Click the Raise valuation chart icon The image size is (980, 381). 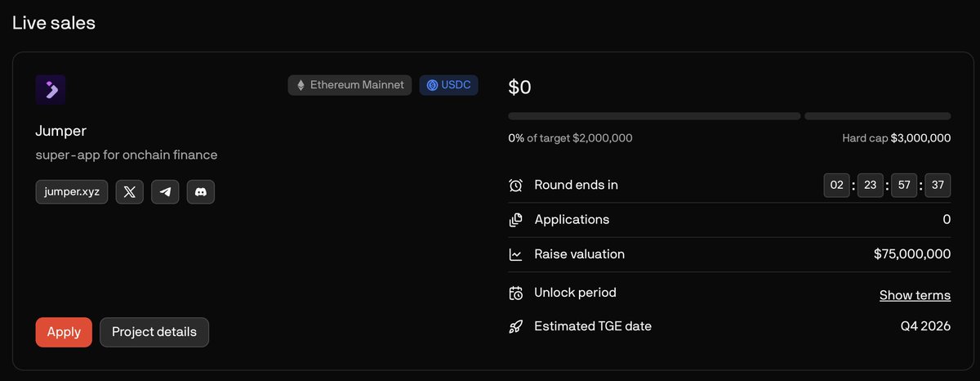pyautogui.click(x=515, y=254)
